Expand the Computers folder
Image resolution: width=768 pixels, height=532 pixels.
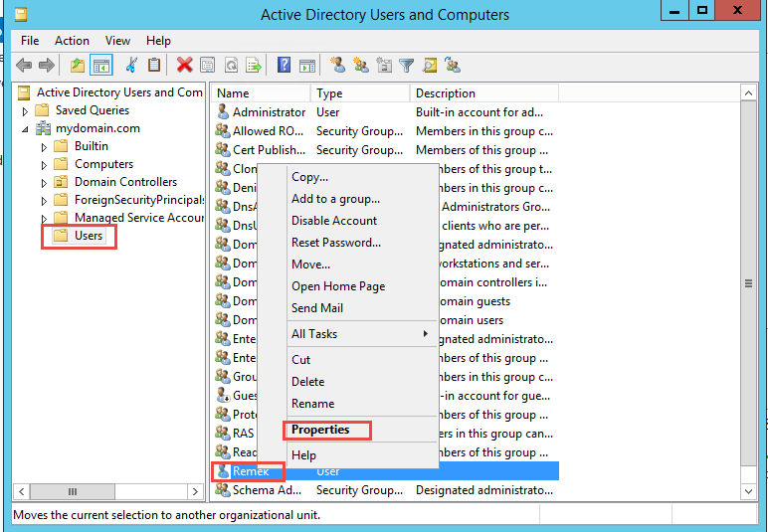(x=44, y=165)
